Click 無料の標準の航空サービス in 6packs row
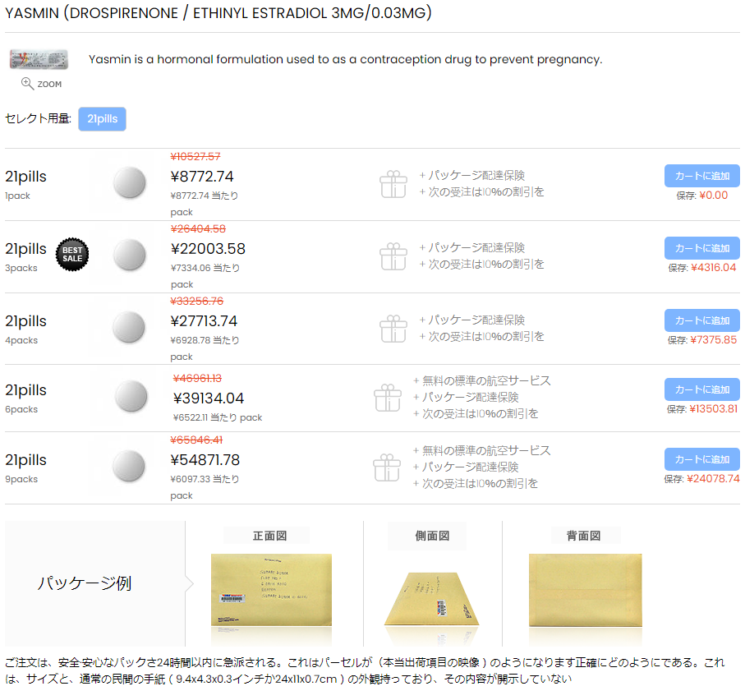 point(486,380)
